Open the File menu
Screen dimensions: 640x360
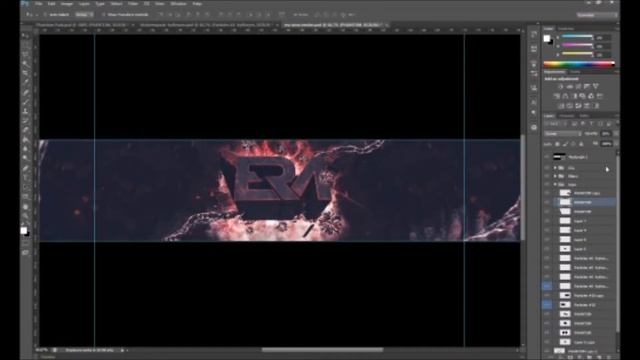38,4
